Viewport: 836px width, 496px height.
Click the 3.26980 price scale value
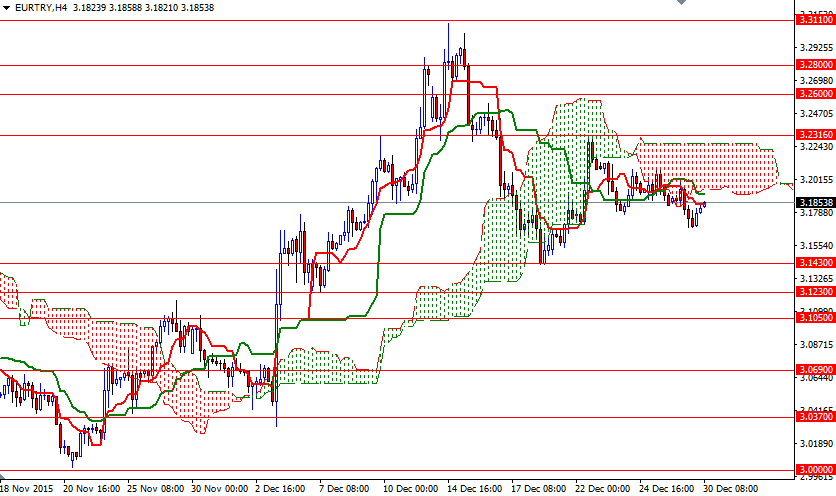(x=816, y=81)
